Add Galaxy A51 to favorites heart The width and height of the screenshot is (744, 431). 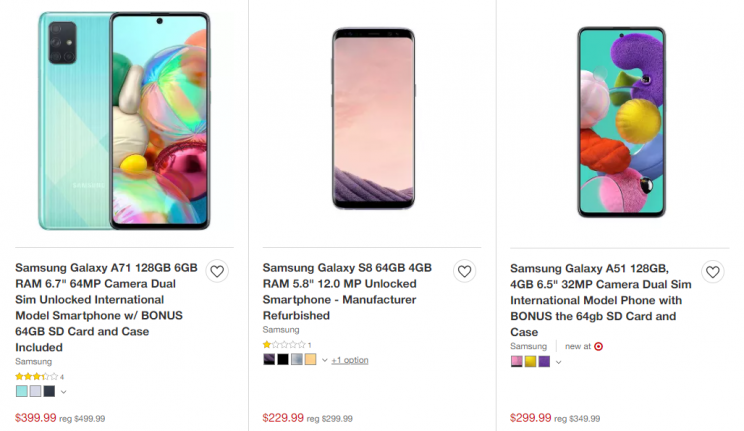[712, 272]
